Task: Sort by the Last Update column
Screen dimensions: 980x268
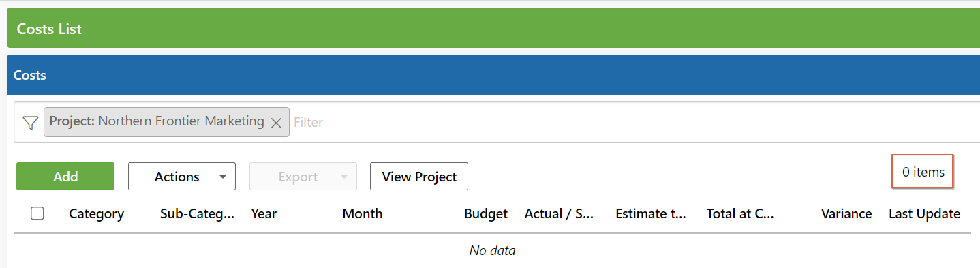Action: pos(924,213)
